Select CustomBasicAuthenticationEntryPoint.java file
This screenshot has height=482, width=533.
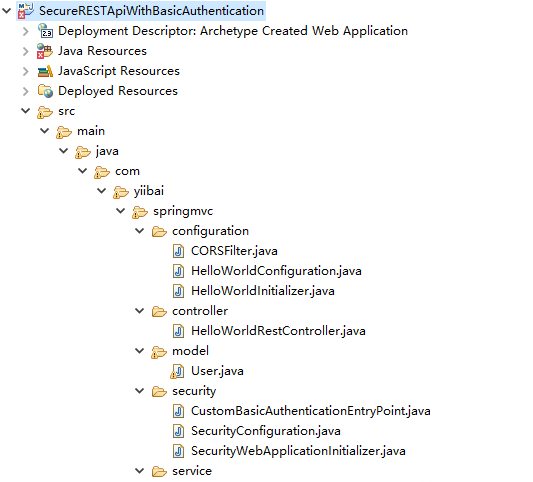311,411
